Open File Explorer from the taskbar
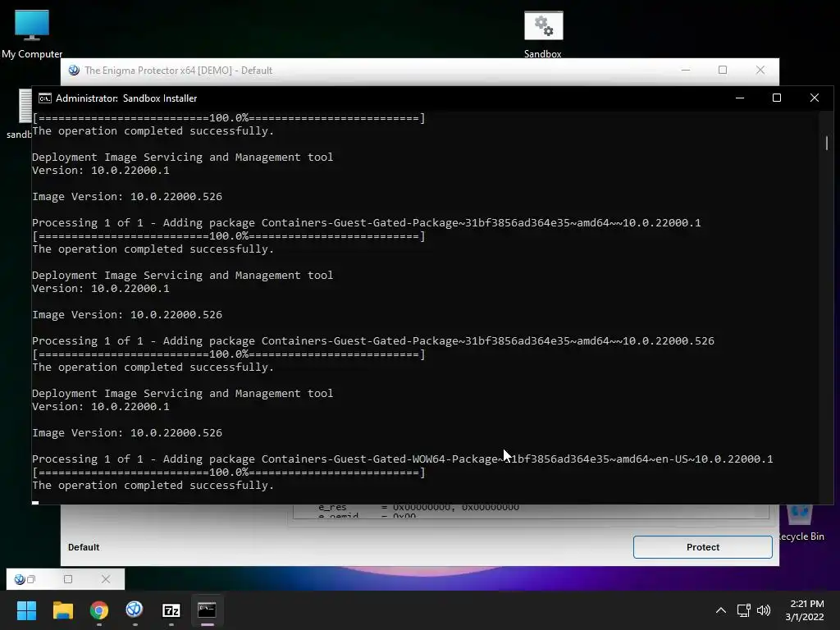Screen dimensions: 840x630 (62, 610)
